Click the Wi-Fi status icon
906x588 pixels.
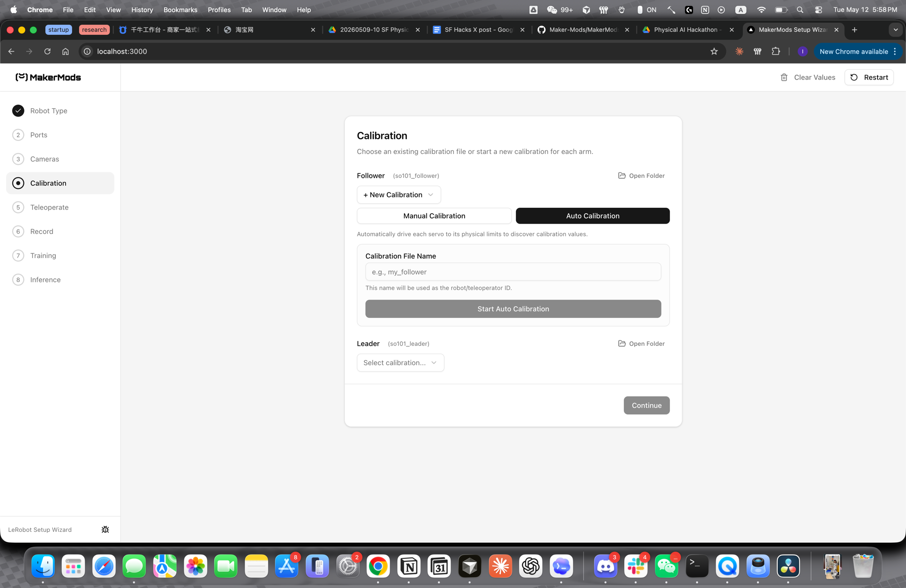(761, 10)
